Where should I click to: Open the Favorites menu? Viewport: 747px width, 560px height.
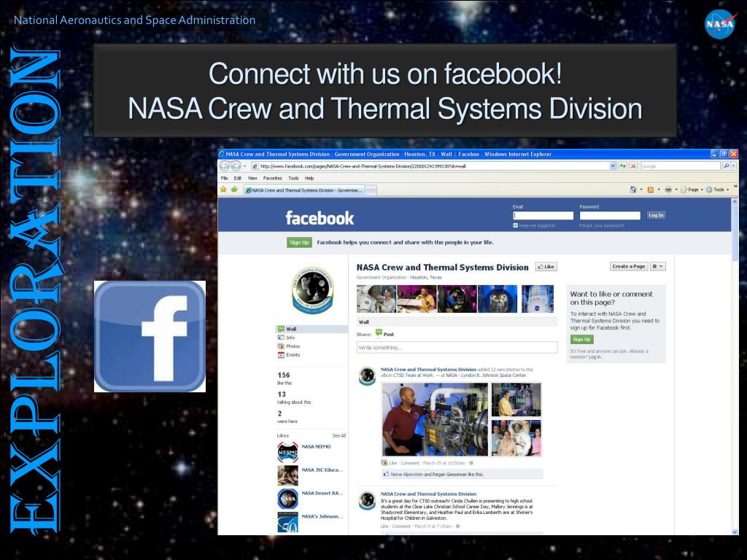click(x=273, y=178)
